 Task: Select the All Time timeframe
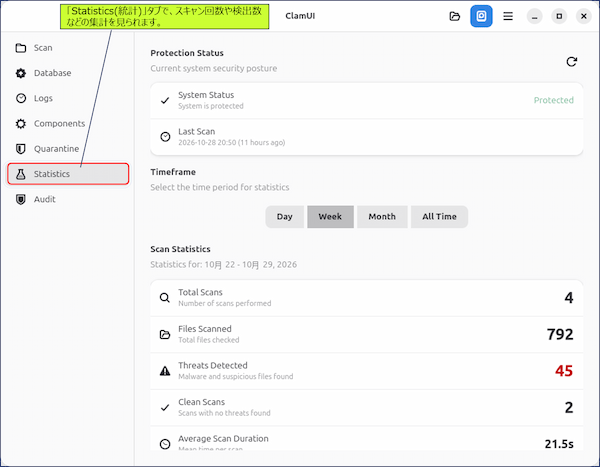[439, 217]
